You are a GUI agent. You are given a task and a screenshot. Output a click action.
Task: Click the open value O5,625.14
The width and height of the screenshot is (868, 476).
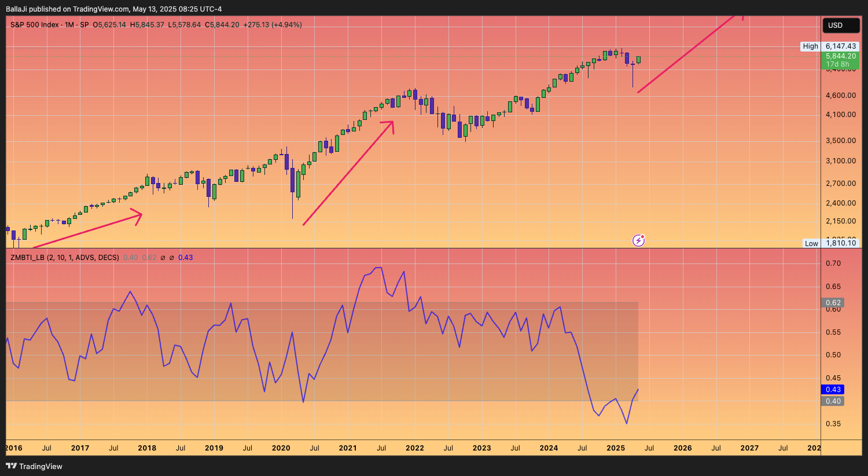(109, 25)
